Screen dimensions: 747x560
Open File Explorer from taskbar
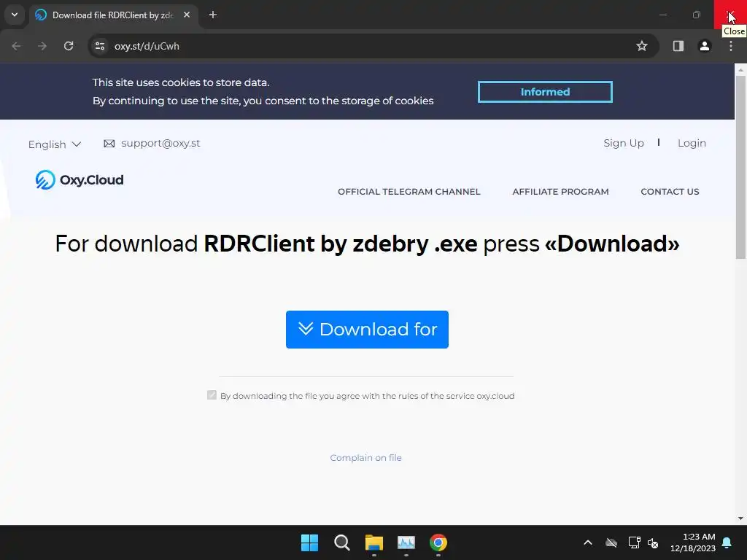[x=374, y=542]
